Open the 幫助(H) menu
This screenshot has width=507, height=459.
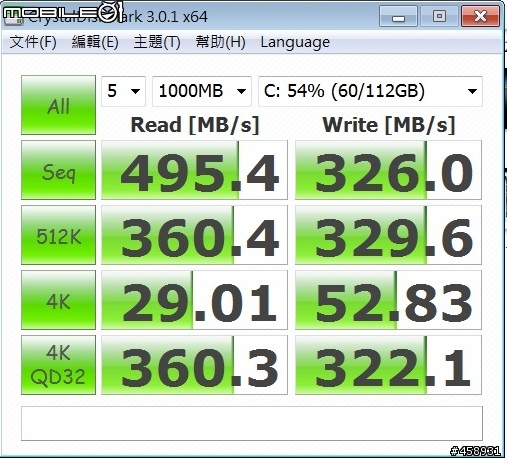tap(220, 42)
